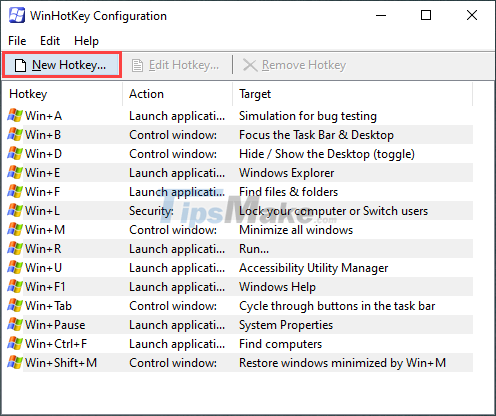Click 'Control window:' action in Win+M row
This screenshot has width=496, height=416.
pos(173,230)
